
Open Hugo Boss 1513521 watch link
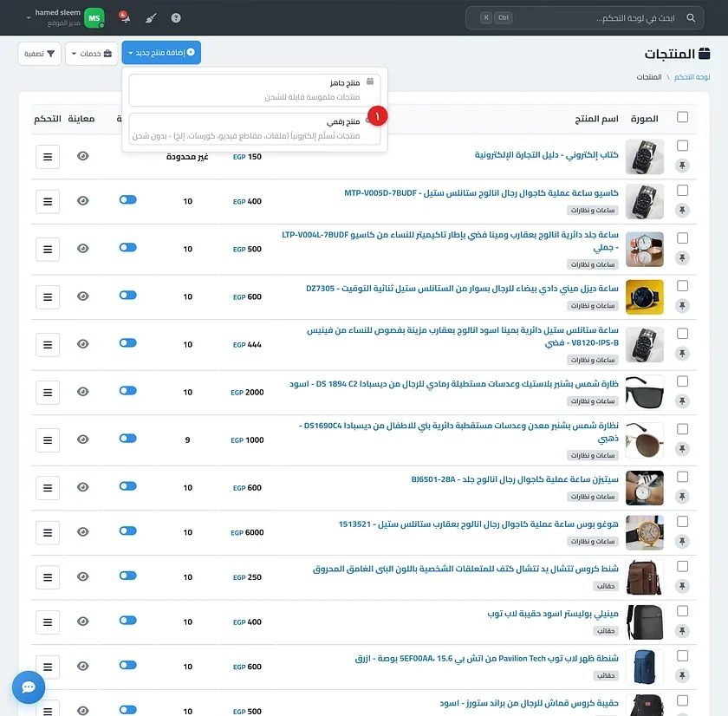click(478, 524)
